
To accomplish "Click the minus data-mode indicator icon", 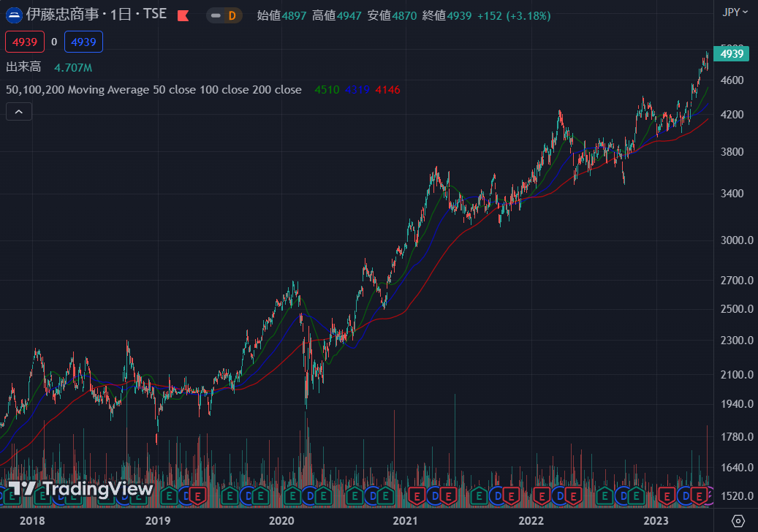I will (x=216, y=15).
